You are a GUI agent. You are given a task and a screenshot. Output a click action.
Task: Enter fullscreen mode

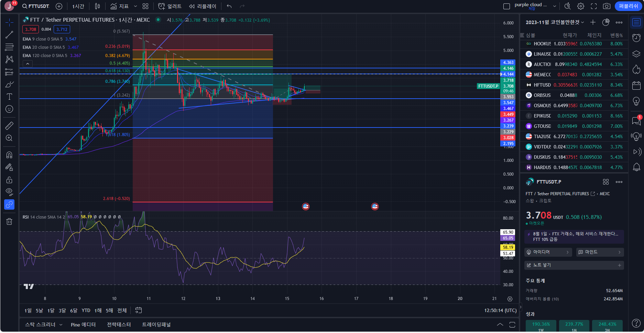coord(594,6)
